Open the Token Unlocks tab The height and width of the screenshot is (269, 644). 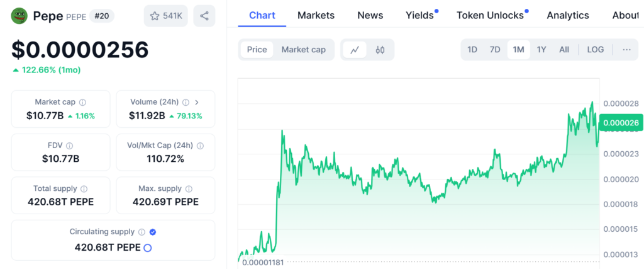(x=490, y=15)
